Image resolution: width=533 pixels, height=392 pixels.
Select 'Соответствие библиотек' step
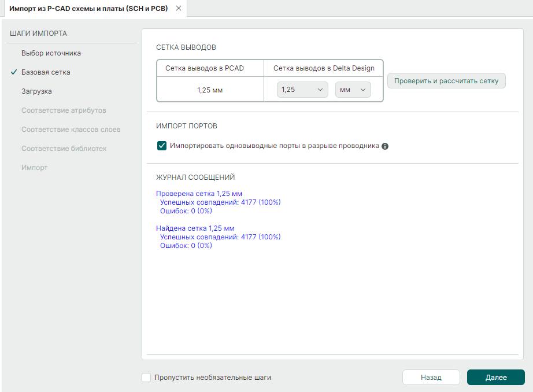[64, 148]
